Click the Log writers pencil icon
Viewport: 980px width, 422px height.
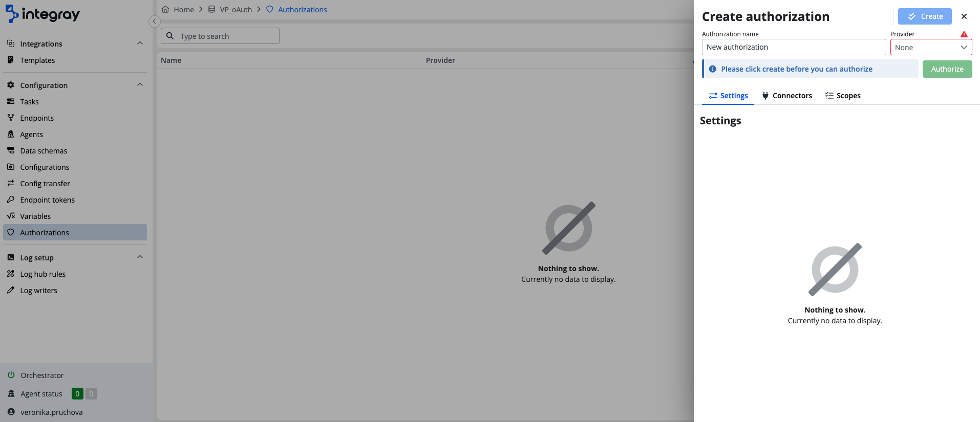11,290
